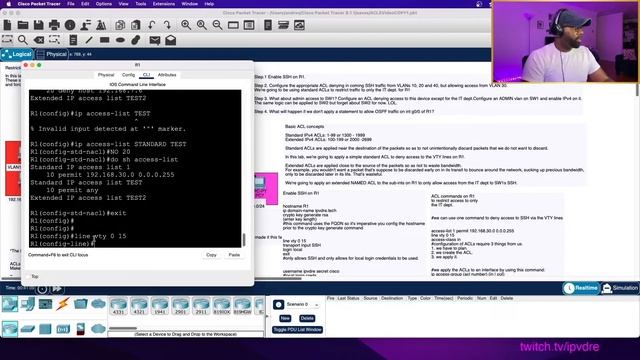Click the device list horizontal scrollbar
This screenshot has width=640, height=360.
(x=122, y=329)
